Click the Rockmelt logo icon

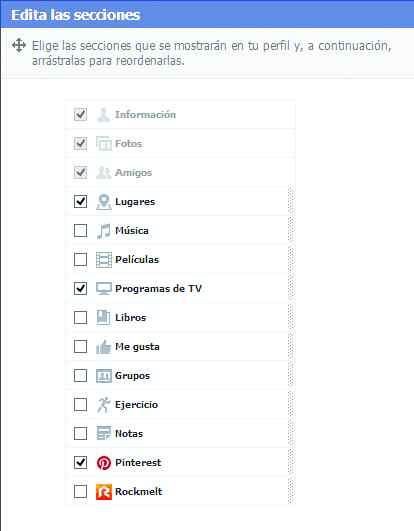pos(104,492)
